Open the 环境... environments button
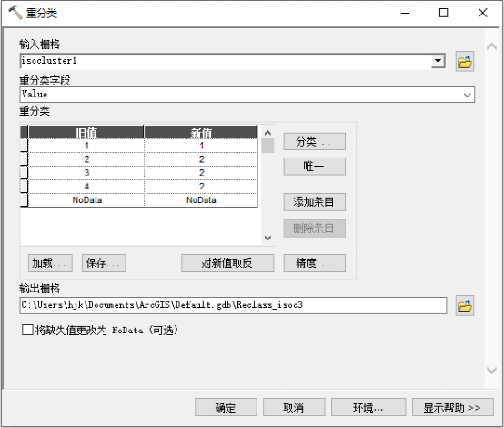The width and height of the screenshot is (504, 428). click(x=368, y=407)
